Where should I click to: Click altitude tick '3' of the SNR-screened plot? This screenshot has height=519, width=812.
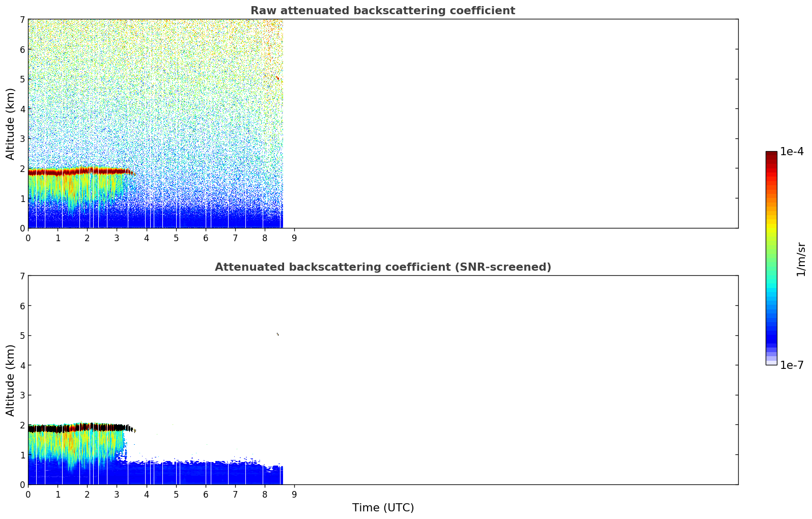[22, 395]
